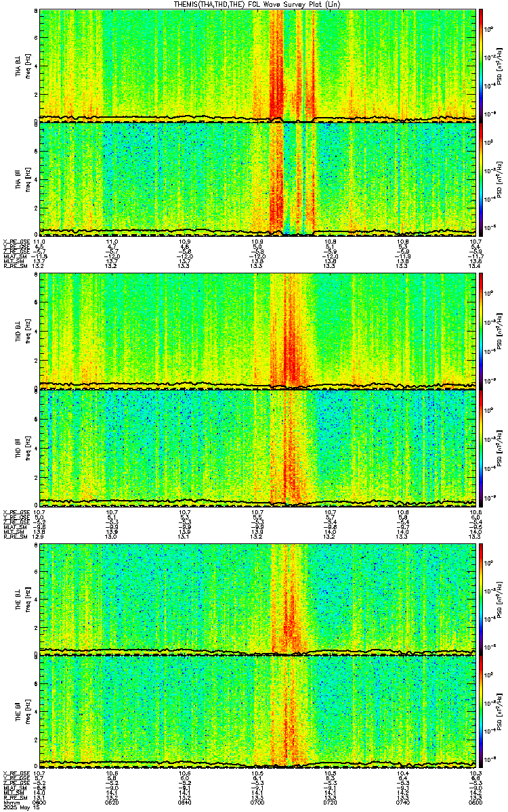Image resolution: width=508 pixels, height=812 pixels.
Task: Click the 0620 time label on bottom axis
Action: click(112, 803)
